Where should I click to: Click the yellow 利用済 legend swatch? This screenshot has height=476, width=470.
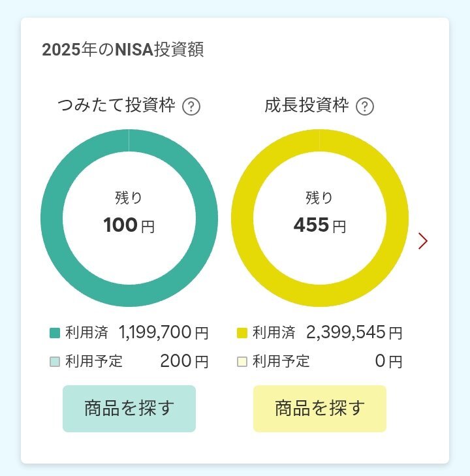(242, 333)
